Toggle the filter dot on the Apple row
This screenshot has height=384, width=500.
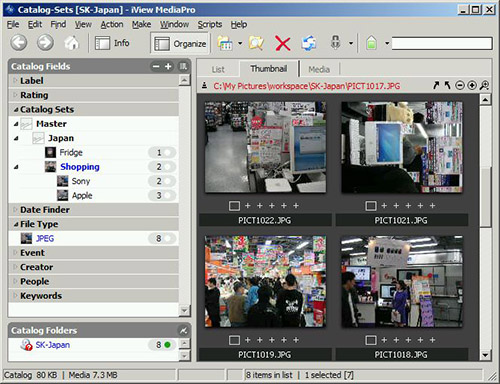pyautogui.click(x=168, y=195)
